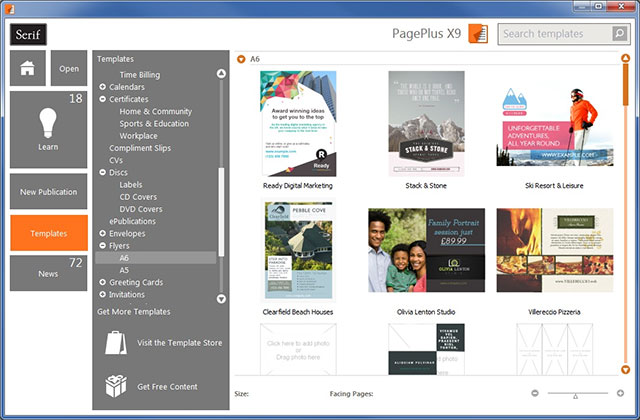Click the zoom out thumbnail icon

click(534, 394)
